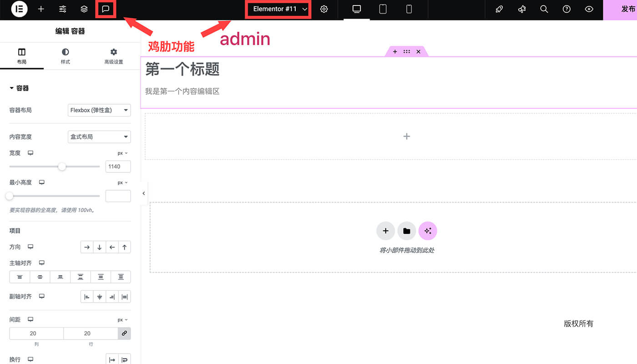This screenshot has height=364, width=637.
Task: Click the 主轴对齐 responsive device icon
Action: click(x=41, y=263)
